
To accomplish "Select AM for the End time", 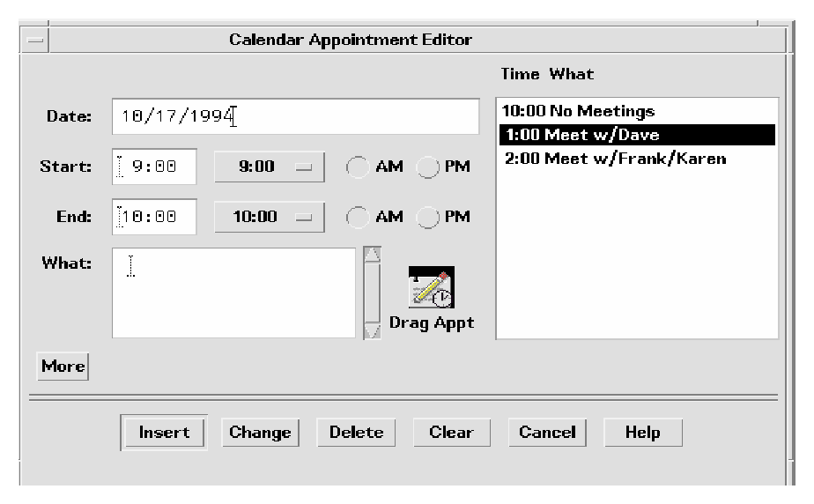I will [359, 217].
